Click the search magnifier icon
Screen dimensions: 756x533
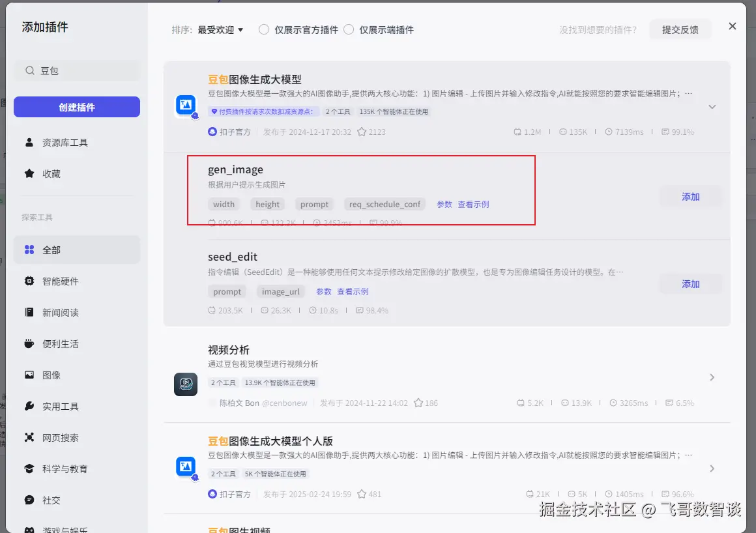coord(30,70)
